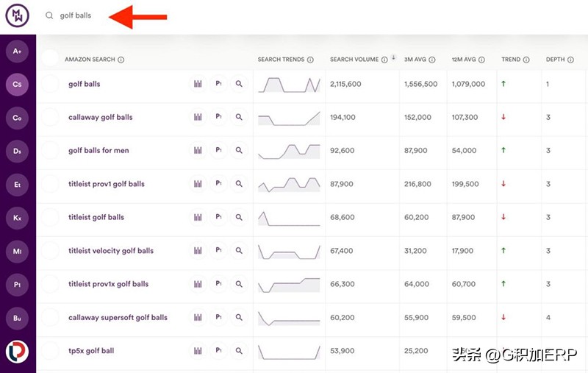
Task: Show info for Search Trends column
Action: click(x=310, y=60)
